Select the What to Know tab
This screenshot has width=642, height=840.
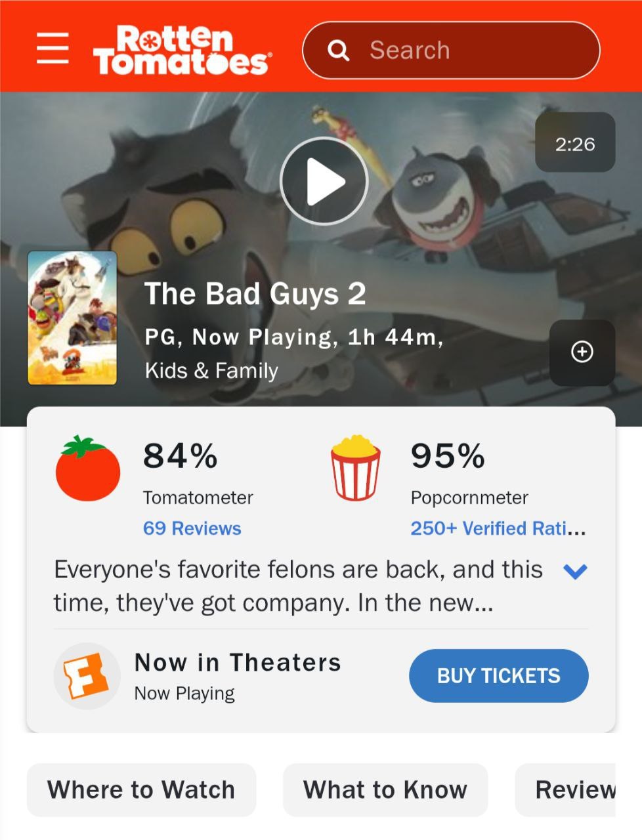[x=385, y=789]
